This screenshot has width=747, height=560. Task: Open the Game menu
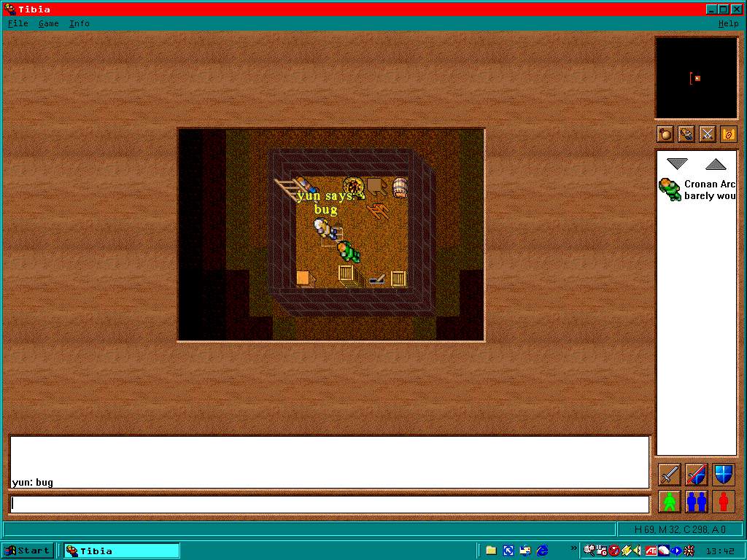(49, 23)
